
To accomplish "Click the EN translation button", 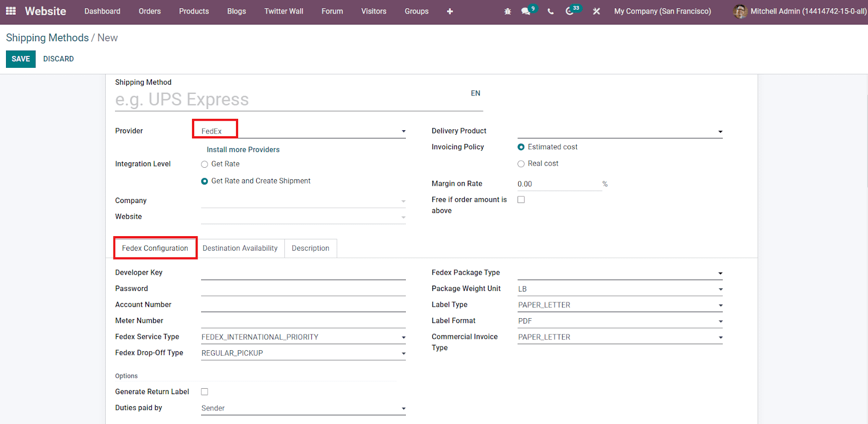I will (x=476, y=93).
